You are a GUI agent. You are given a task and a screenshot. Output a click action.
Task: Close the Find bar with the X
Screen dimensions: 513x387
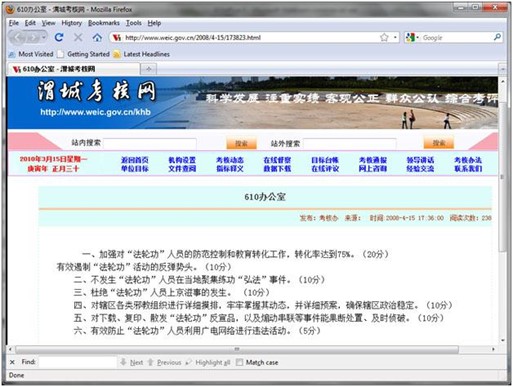[12, 362]
